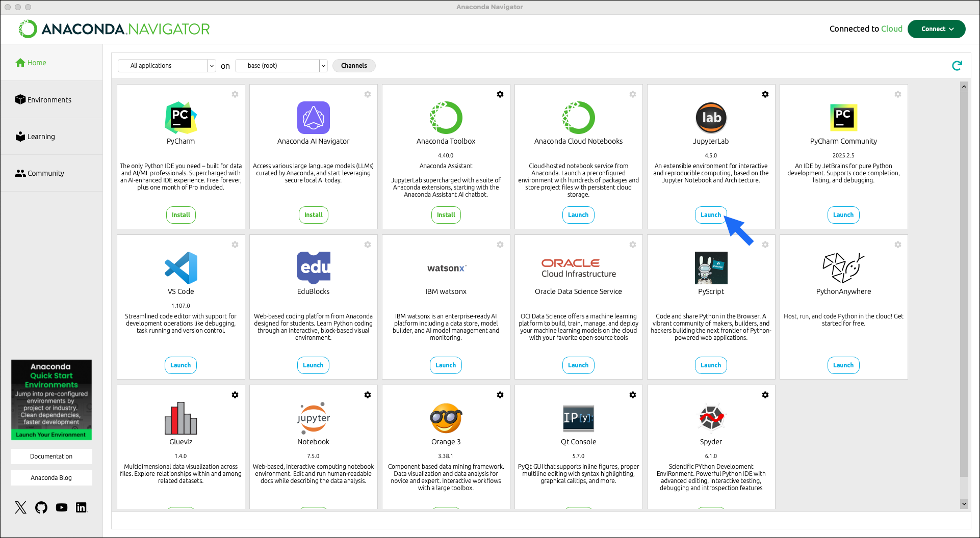Refresh applications with the reload icon
This screenshot has height=538, width=980.
[x=957, y=65]
